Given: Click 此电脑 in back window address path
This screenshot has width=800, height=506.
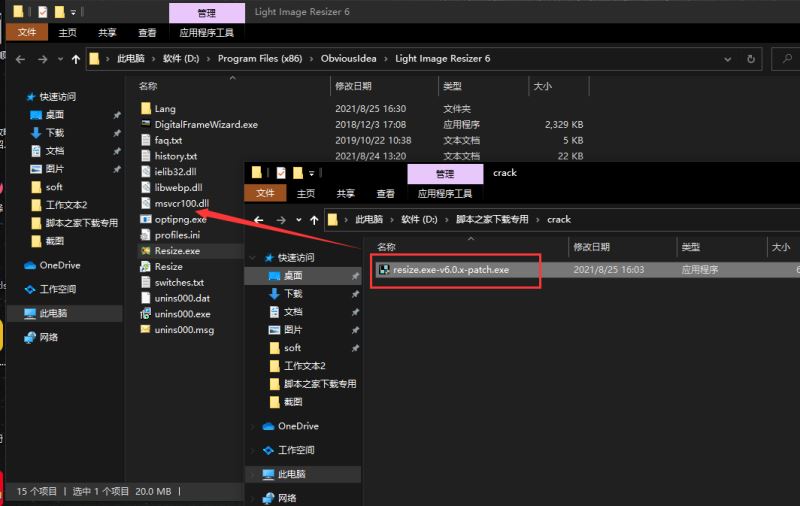Looking at the screenshot, I should (131, 59).
